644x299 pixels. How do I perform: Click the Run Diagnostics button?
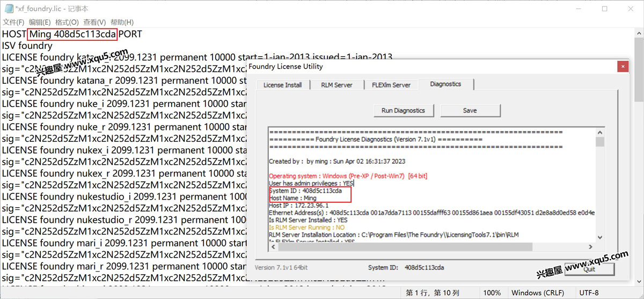coord(403,111)
